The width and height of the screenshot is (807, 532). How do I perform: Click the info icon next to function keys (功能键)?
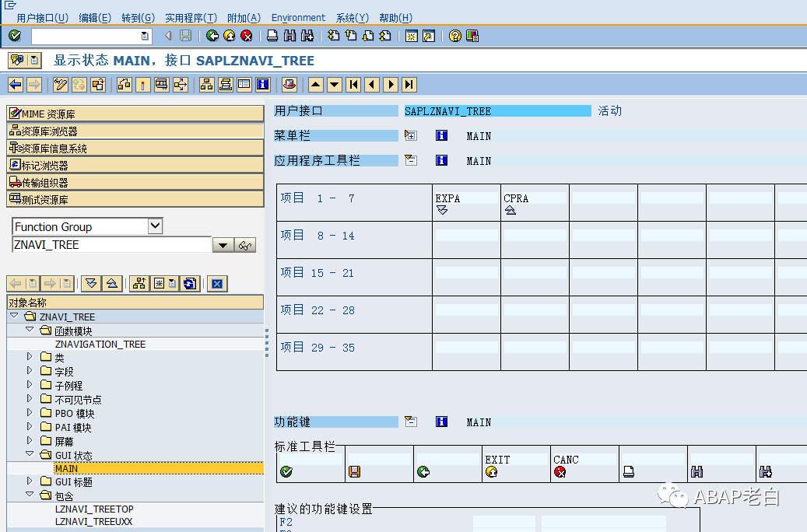tap(441, 422)
